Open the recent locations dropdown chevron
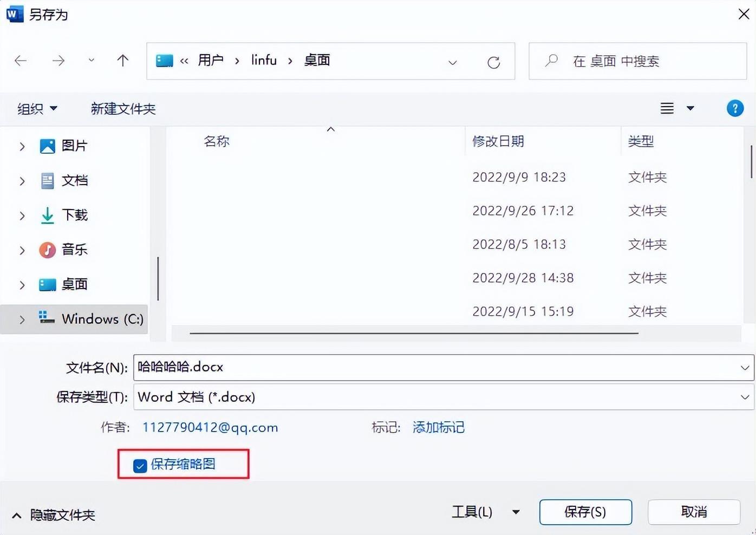 91,60
